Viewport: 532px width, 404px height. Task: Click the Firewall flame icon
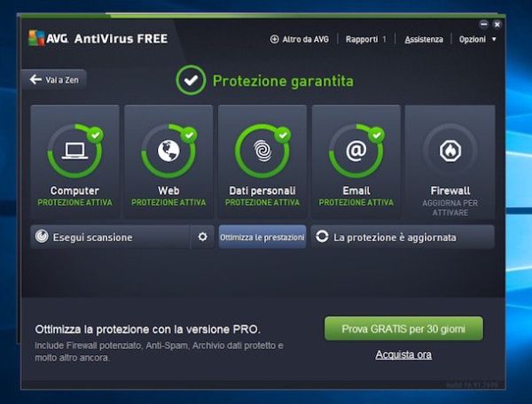450,151
